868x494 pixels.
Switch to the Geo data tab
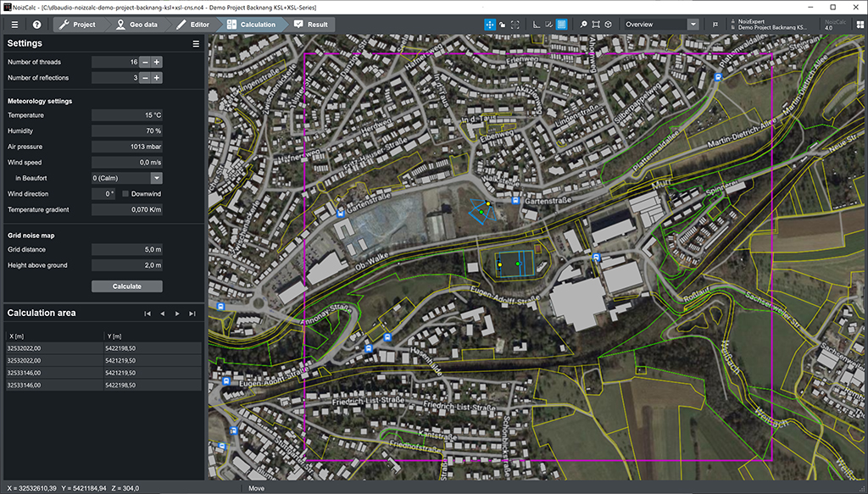(137, 25)
